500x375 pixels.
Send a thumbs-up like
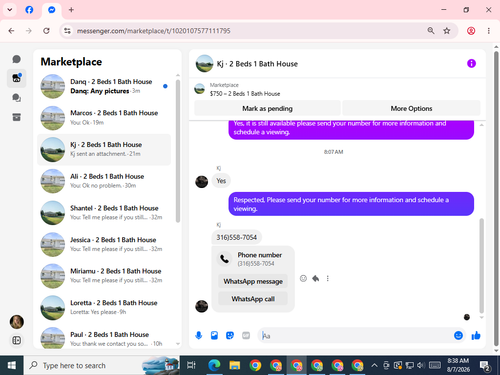coord(476,335)
